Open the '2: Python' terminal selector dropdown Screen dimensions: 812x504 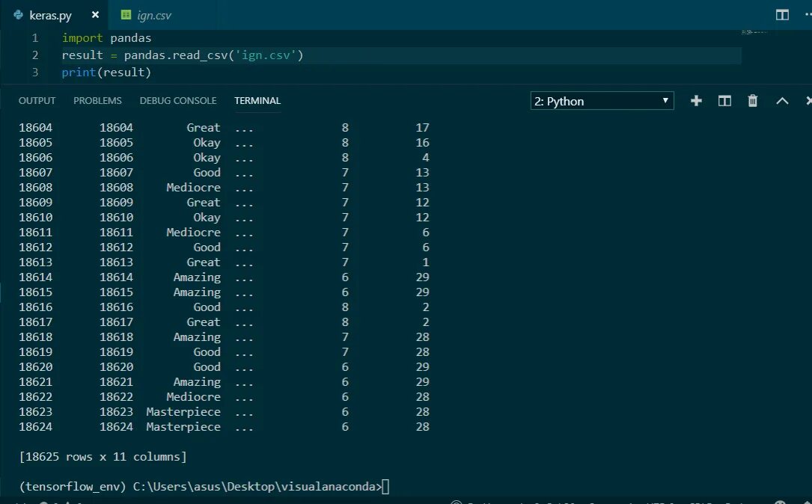point(602,101)
